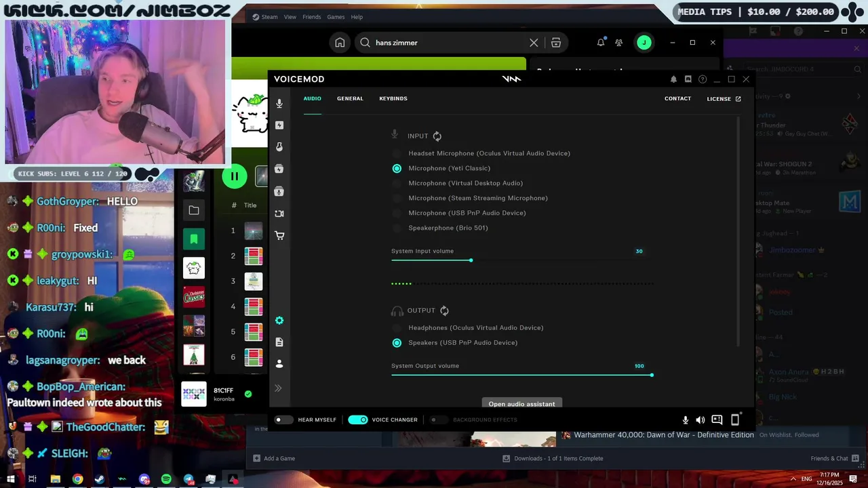Open the Voicemod document page icon in sidebar
Screen dimensions: 868x488
pyautogui.click(x=279, y=342)
